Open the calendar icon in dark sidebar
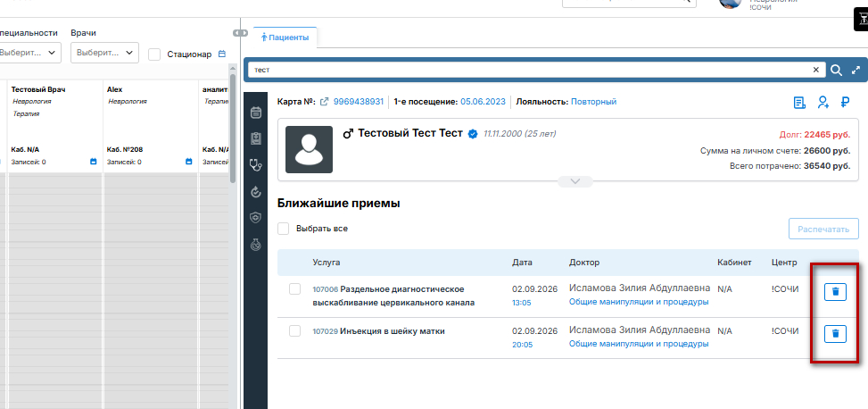Screen dimensions: 868x409 (255, 113)
